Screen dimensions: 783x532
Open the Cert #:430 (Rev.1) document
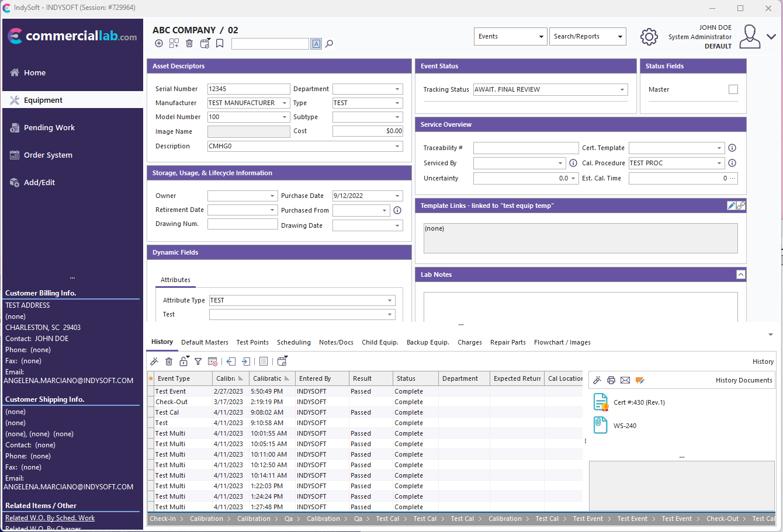639,402
